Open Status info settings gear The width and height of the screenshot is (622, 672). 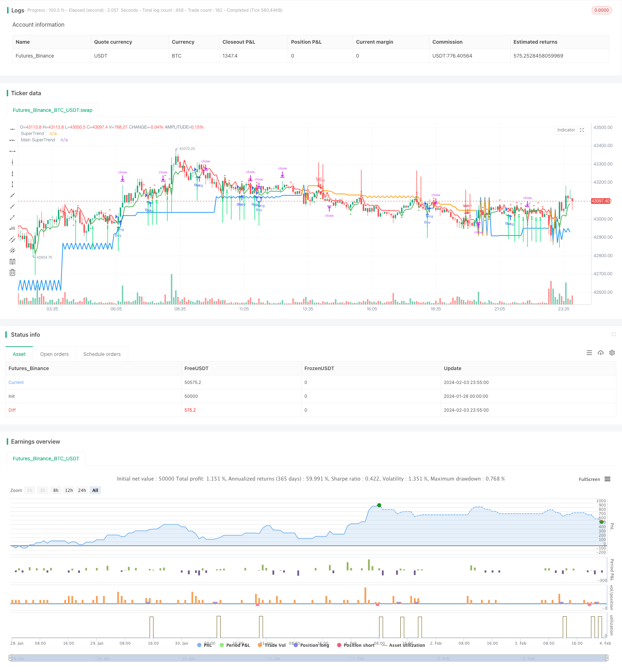tap(612, 353)
